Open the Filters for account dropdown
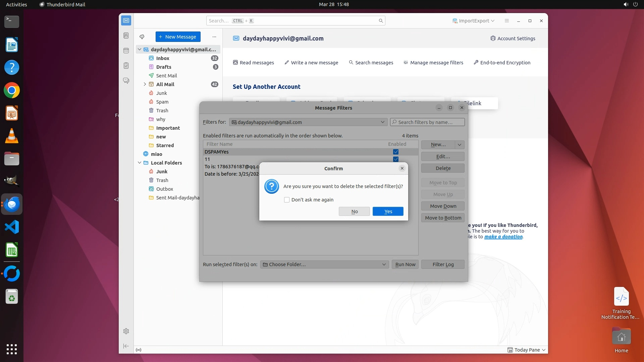 point(308,122)
